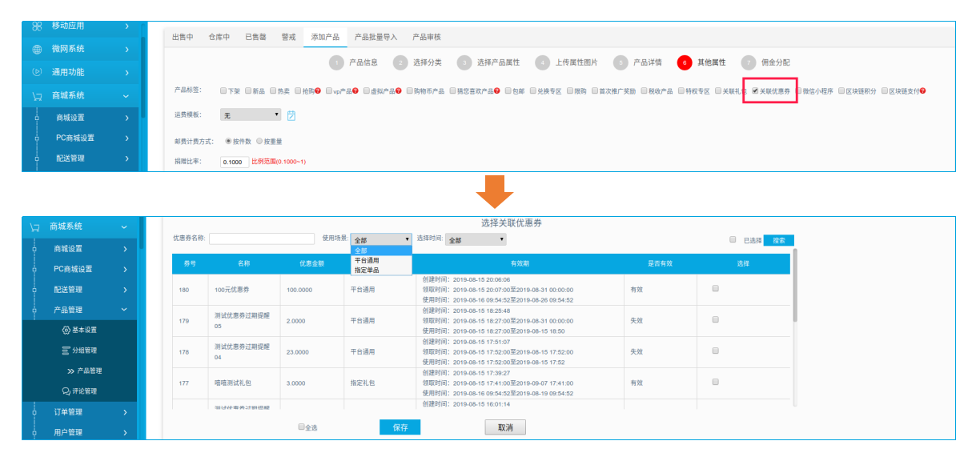Image resolution: width=980 pixels, height=461 pixels.
Task: Tick the 全选 checkbox below table
Action: 301,427
